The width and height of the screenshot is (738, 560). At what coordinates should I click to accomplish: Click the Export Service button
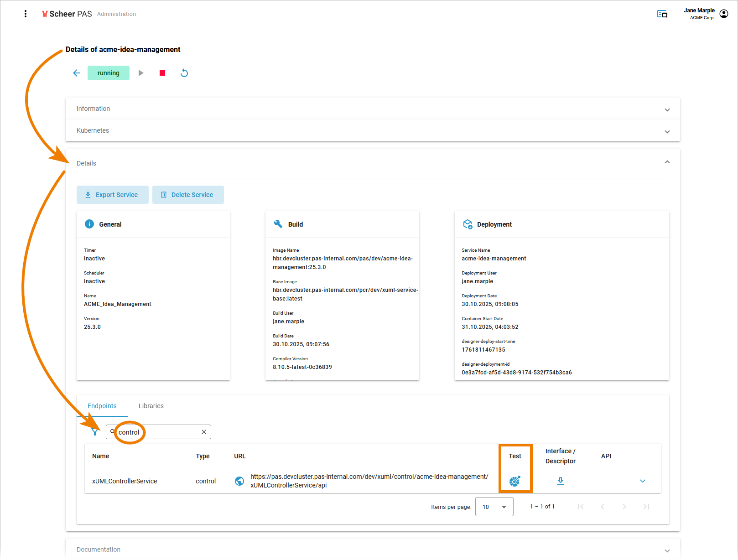[113, 195]
